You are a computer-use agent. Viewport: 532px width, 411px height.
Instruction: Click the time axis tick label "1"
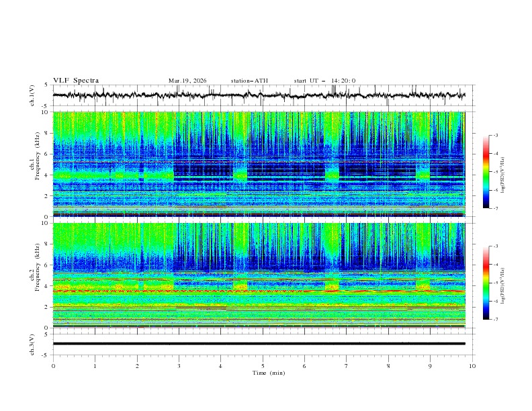95,366
